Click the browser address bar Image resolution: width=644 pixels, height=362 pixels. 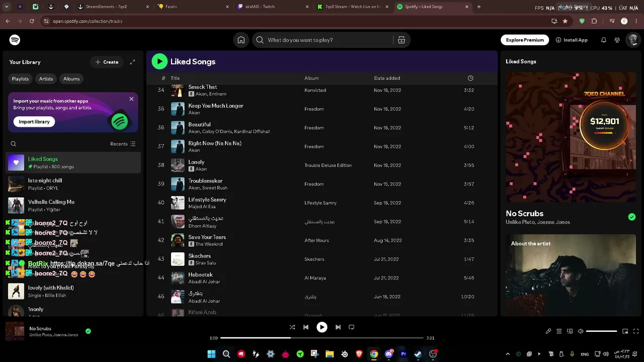click(x=297, y=21)
